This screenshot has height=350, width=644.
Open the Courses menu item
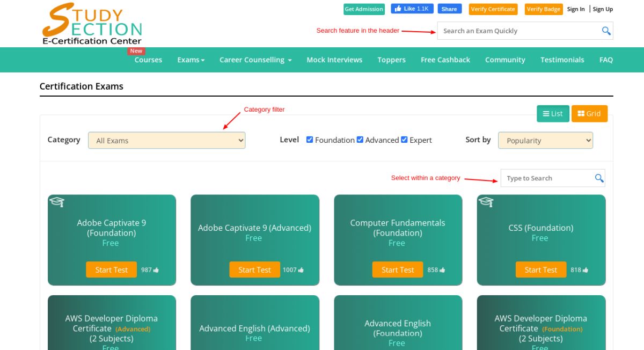click(148, 60)
